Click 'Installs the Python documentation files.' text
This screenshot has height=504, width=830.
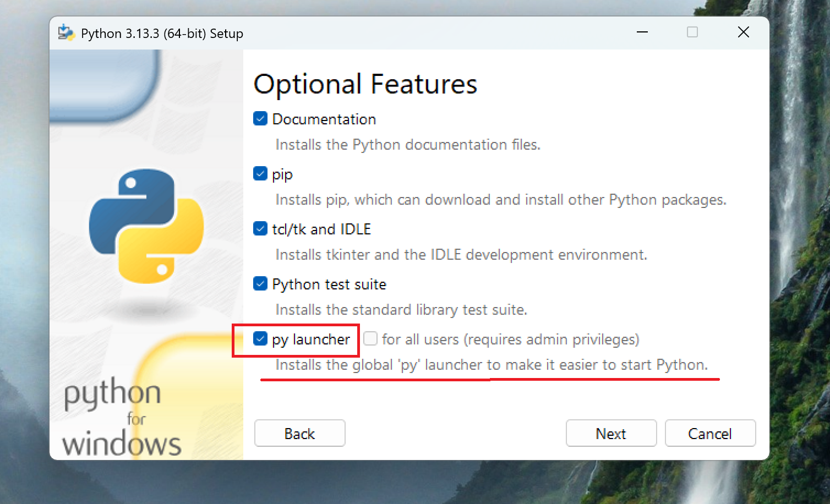click(408, 145)
